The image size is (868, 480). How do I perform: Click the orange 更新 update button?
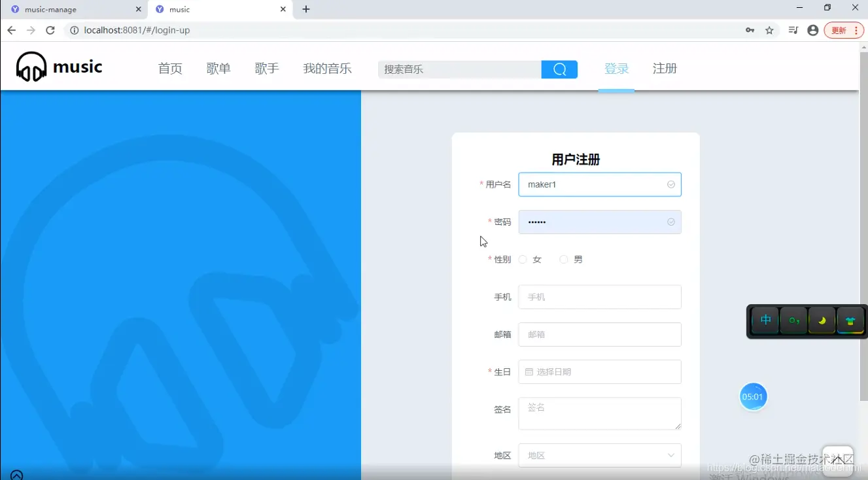pyautogui.click(x=841, y=30)
